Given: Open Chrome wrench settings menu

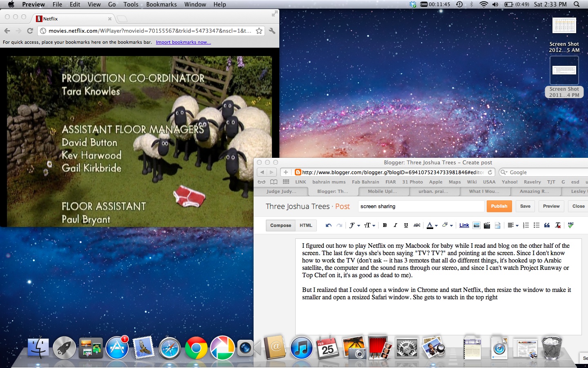Looking at the screenshot, I should (x=272, y=31).
